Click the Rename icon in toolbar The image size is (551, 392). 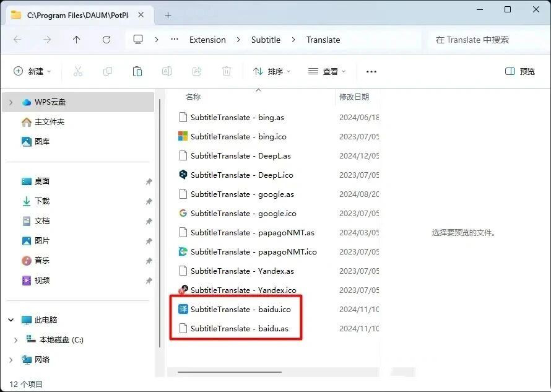click(x=167, y=71)
